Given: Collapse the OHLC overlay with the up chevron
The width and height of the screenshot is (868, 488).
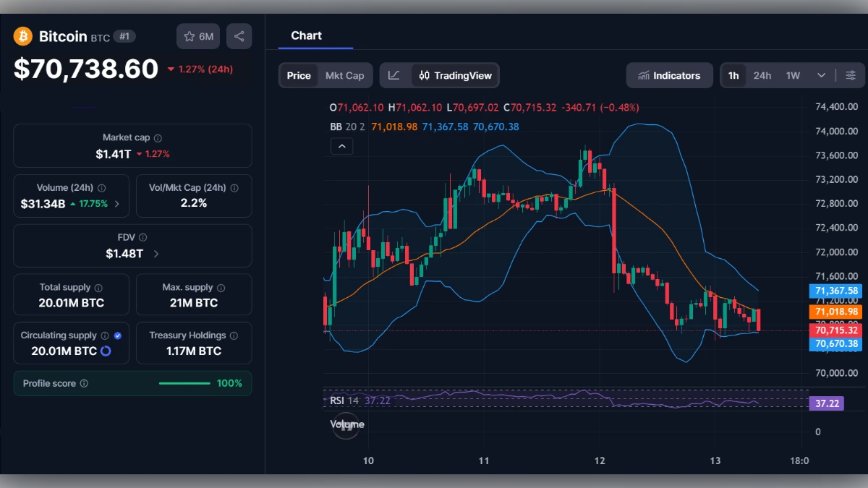Looking at the screenshot, I should coord(341,146).
